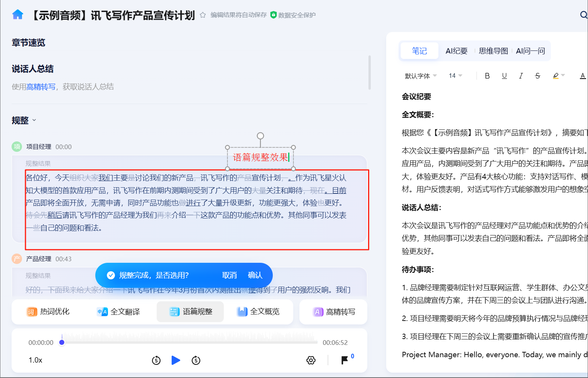
Task: Play the audio recording
Action: click(x=176, y=360)
